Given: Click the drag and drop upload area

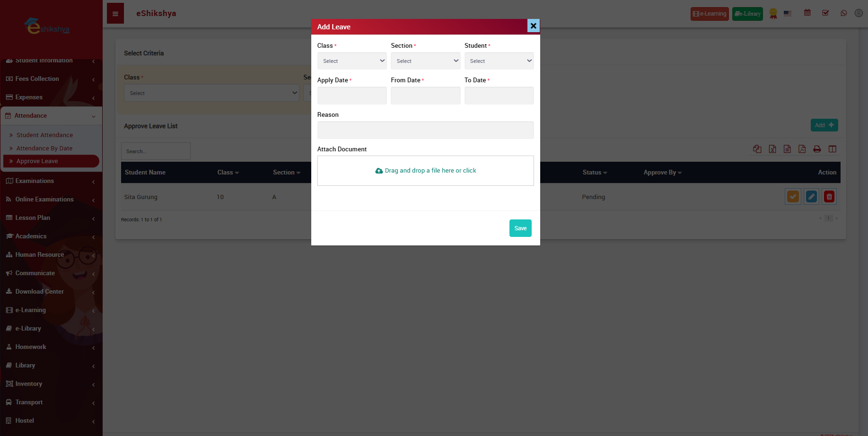Looking at the screenshot, I should 425,171.
